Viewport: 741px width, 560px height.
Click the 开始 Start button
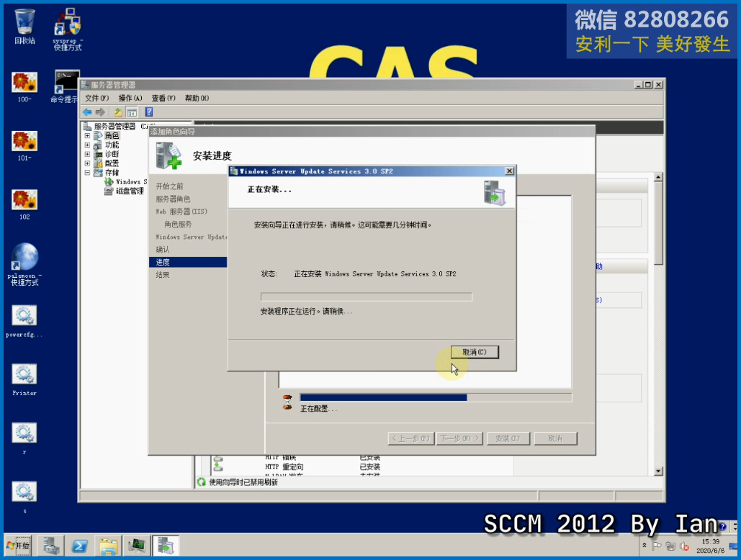pyautogui.click(x=19, y=546)
